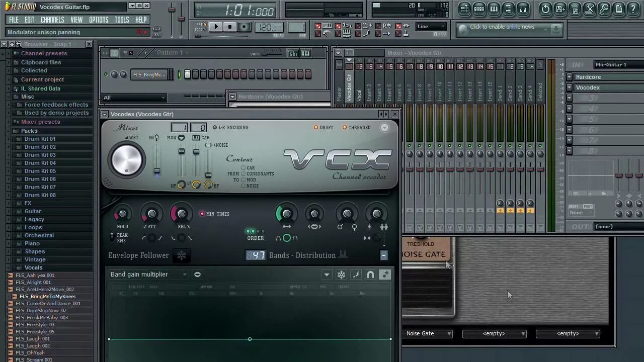Open the (none) output selector in mixer
644x362 pixels.
pyautogui.click(x=619, y=227)
